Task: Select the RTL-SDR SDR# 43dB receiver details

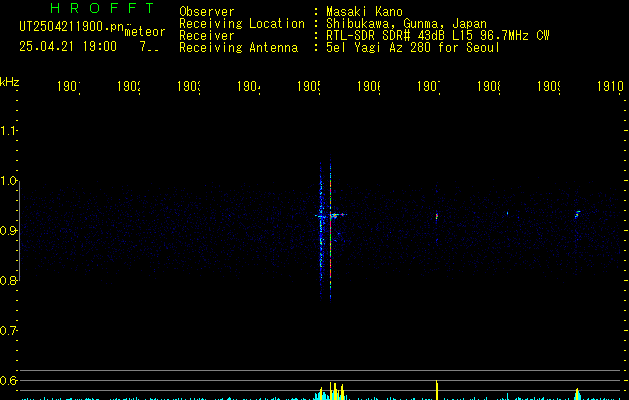Action: point(437,35)
